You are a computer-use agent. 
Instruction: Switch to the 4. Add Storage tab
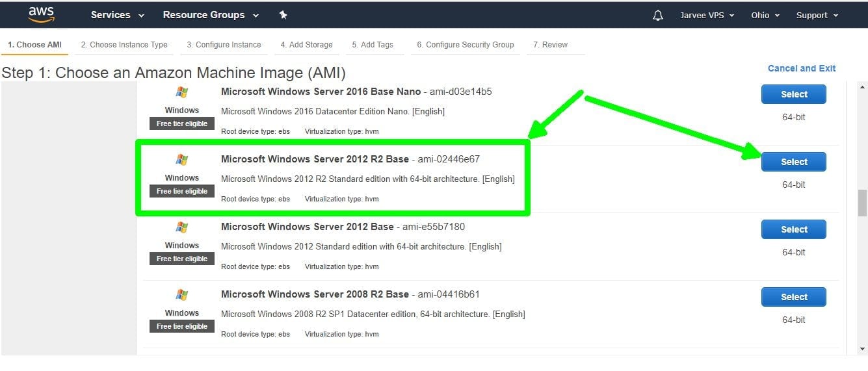(306, 45)
